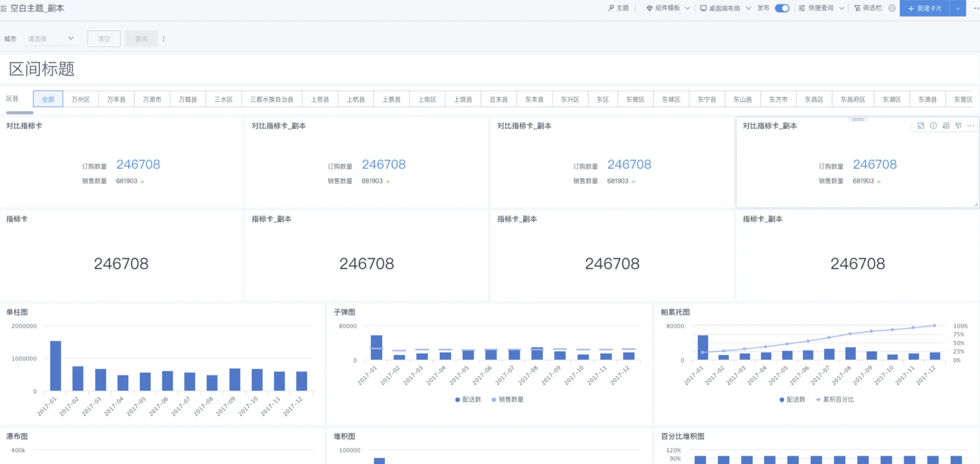
Task: Select the 东昌府区 tab
Action: [x=853, y=99]
